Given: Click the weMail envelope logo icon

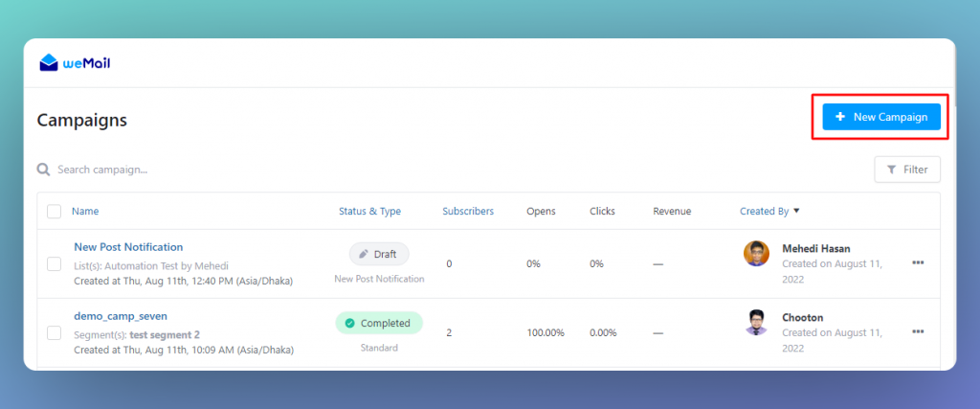Looking at the screenshot, I should (x=49, y=62).
